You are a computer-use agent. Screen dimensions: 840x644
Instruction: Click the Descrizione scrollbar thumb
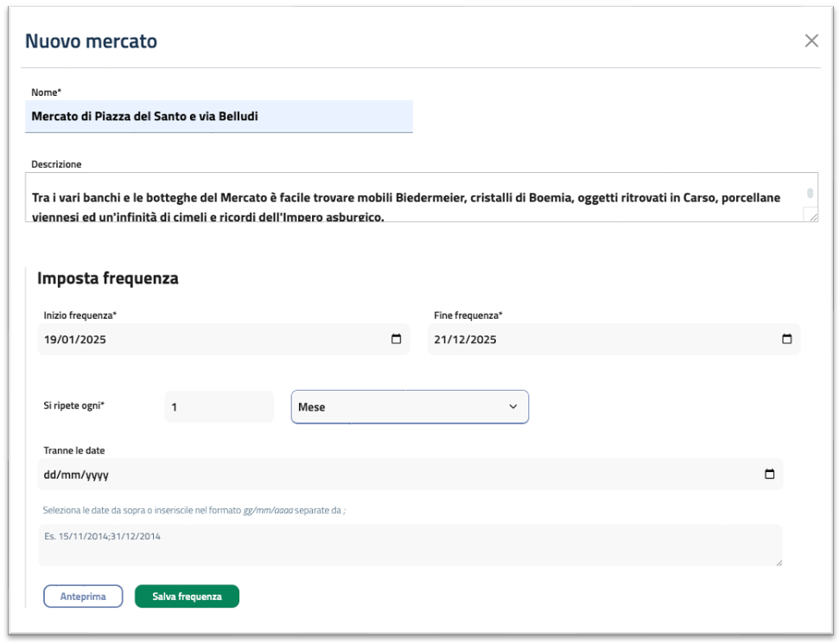[x=810, y=193]
